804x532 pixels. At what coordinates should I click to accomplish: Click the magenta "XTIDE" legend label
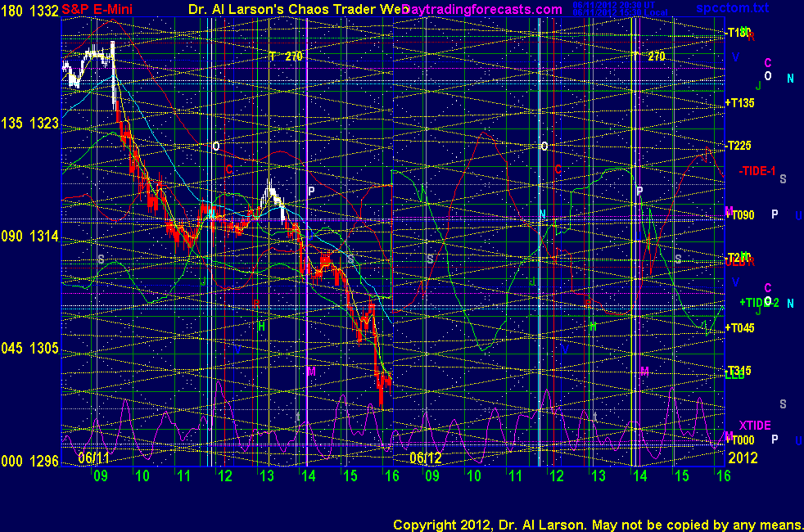[755, 426]
